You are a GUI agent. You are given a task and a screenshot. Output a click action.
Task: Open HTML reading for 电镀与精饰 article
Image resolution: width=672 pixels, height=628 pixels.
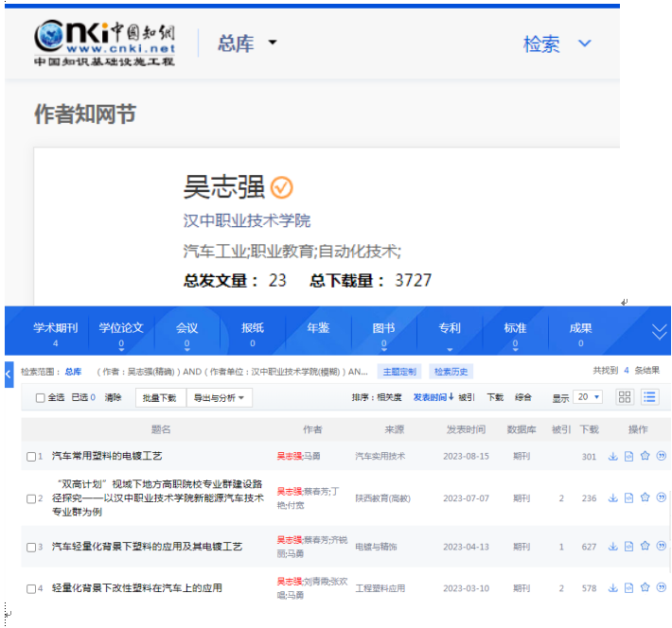click(x=628, y=546)
